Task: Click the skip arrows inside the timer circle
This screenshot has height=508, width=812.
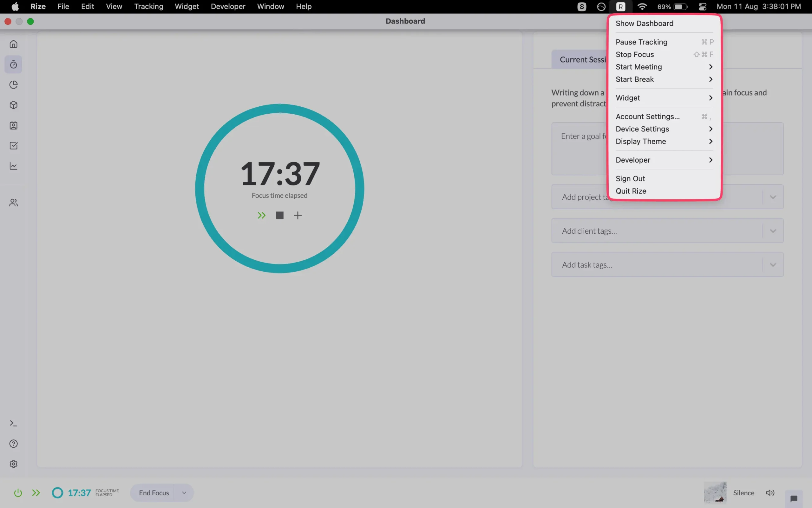Action: [261, 215]
